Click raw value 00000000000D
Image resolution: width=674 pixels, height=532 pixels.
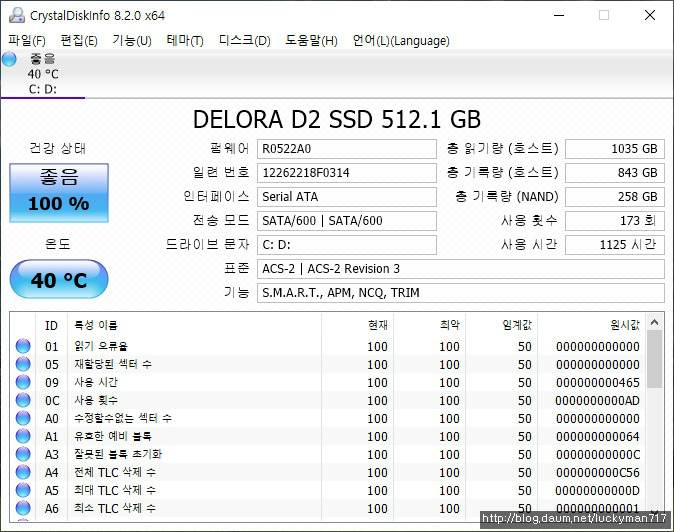(597, 490)
